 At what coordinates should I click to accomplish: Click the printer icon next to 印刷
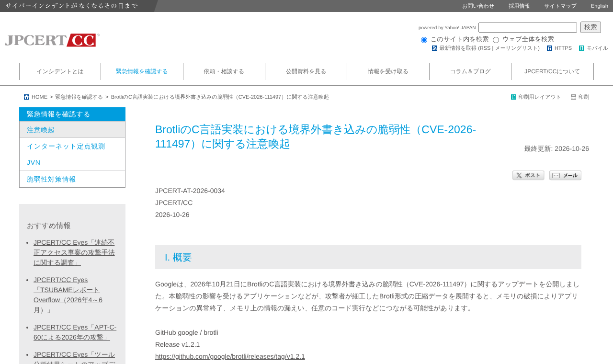tap(573, 97)
